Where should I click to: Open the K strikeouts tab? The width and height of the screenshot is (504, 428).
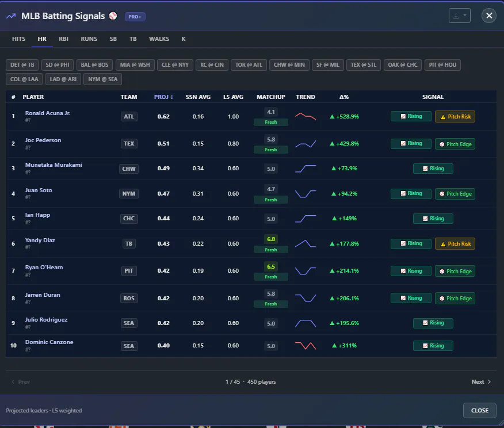coord(184,39)
